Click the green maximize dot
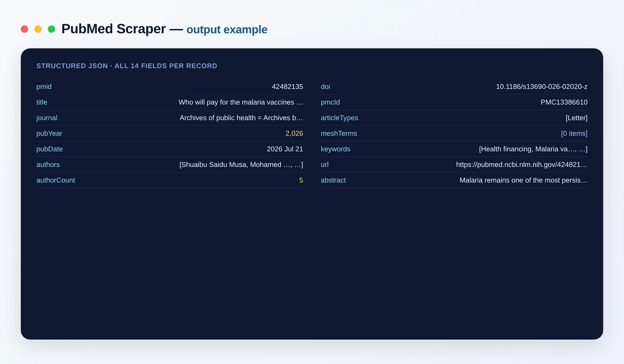Screen dimensions: 624x364 click(x=51, y=29)
